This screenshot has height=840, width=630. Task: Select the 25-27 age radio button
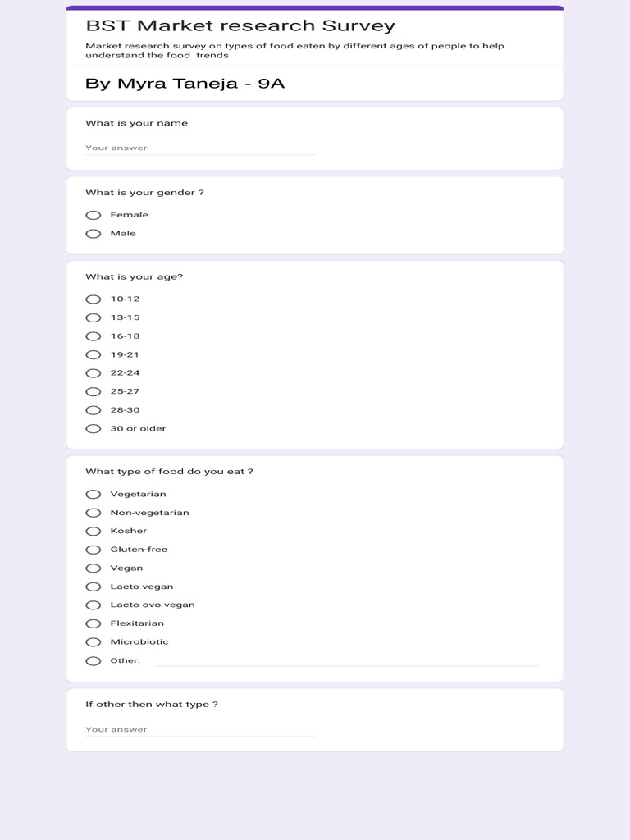[94, 391]
